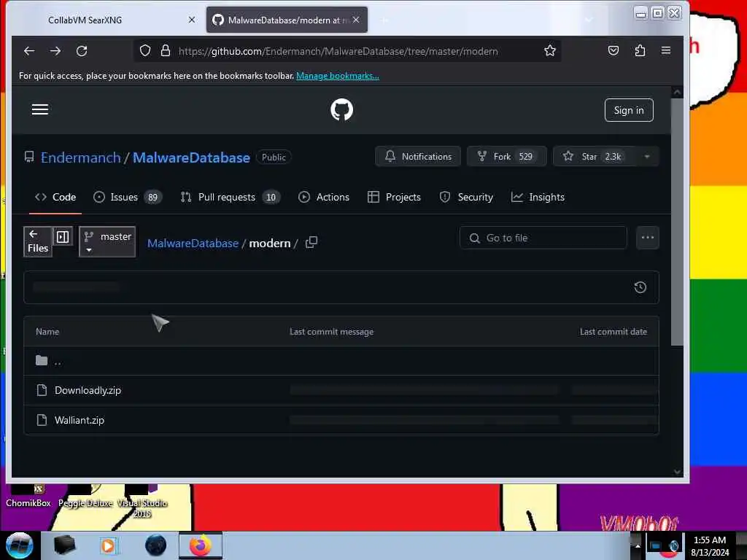The width and height of the screenshot is (747, 560).
Task: Close the CollabVM SearXNG tab
Action: (x=192, y=20)
